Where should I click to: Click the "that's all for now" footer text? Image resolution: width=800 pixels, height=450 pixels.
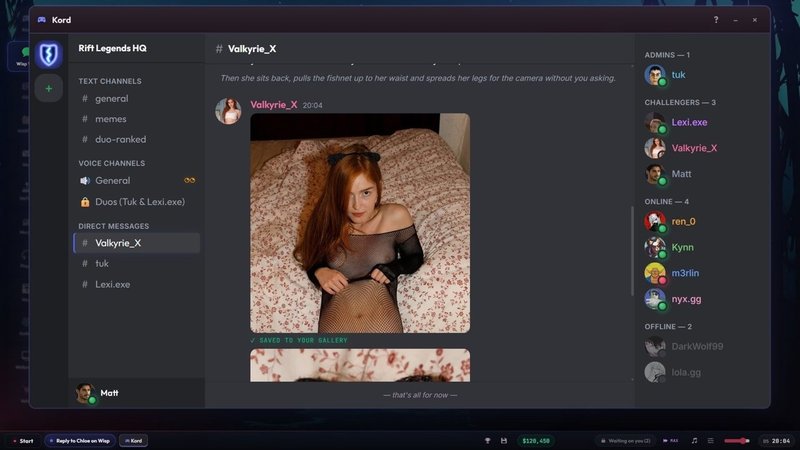point(420,395)
